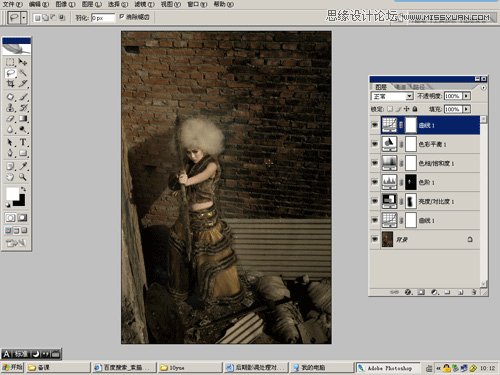500x375 pixels.
Task: Open 我的电脑 taskbar button
Action: (x=321, y=367)
